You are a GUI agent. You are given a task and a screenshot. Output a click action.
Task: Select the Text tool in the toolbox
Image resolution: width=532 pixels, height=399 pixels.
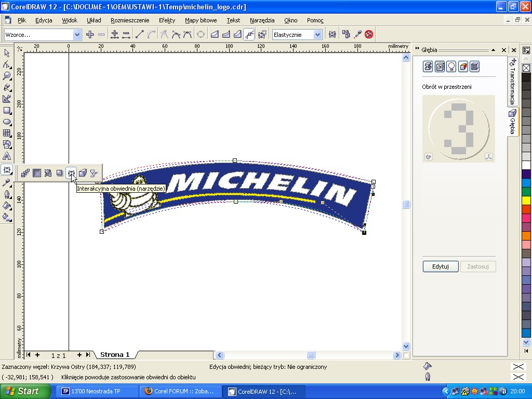7,156
